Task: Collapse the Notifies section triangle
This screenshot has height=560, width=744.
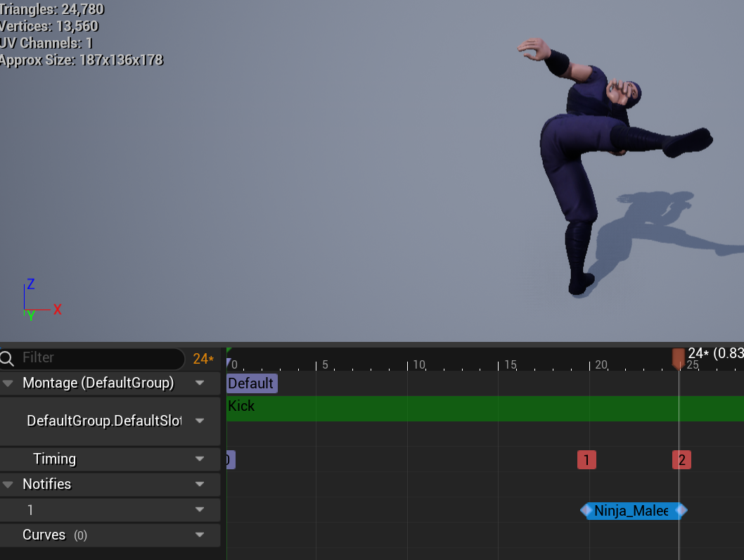Action: pyautogui.click(x=8, y=485)
